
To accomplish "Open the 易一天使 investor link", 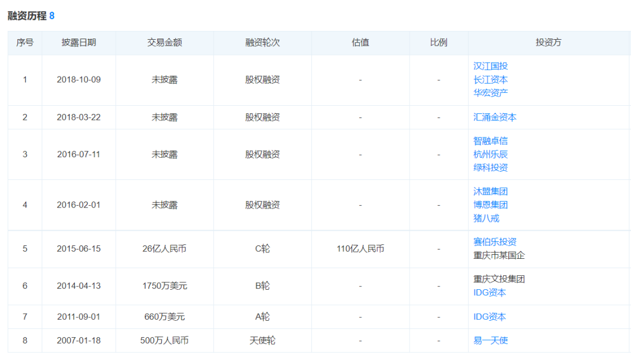I will 490,340.
